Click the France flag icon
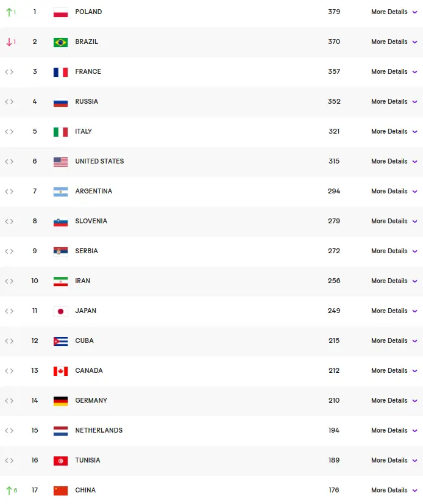Viewport: 423px width, 504px height. pyautogui.click(x=60, y=72)
